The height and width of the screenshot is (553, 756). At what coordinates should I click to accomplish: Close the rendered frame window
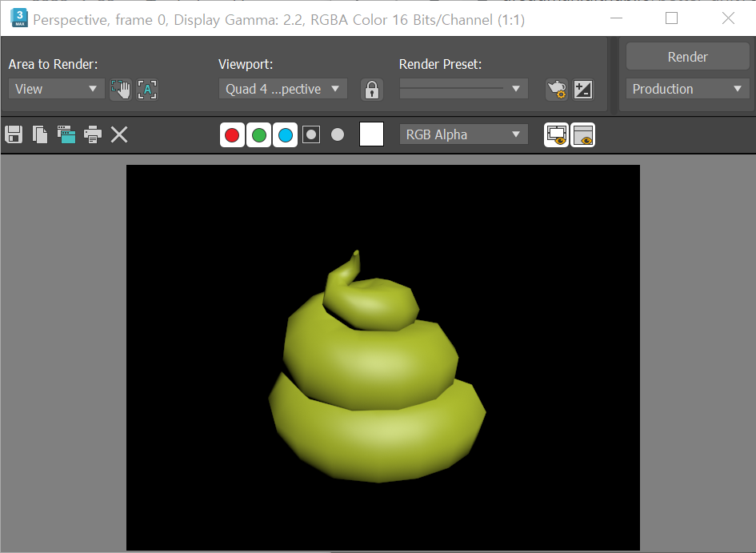tap(728, 18)
